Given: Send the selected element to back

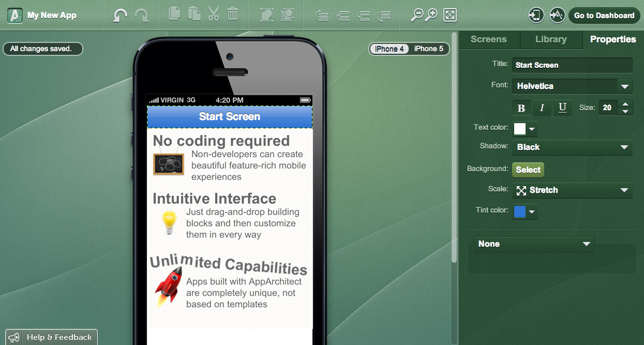Looking at the screenshot, I should 384,16.
